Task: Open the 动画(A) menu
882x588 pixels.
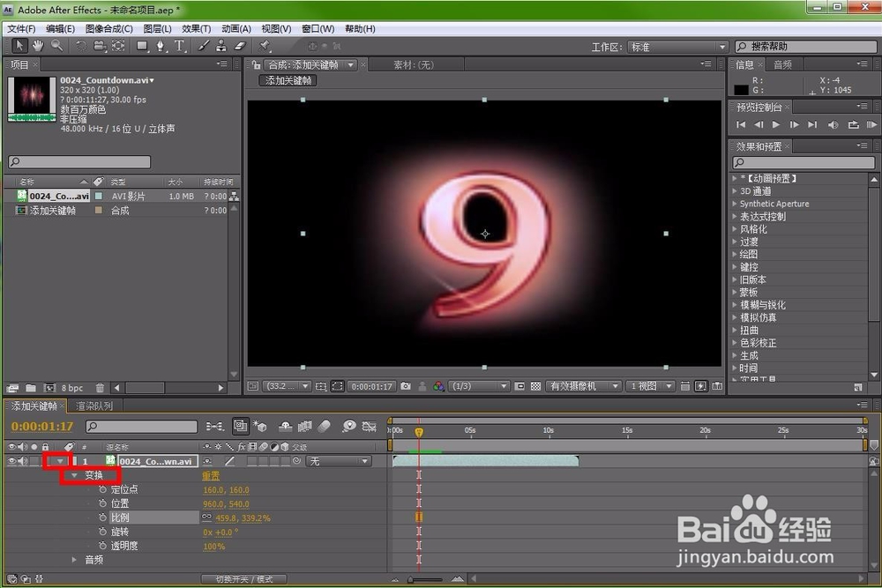Action: 236,29
